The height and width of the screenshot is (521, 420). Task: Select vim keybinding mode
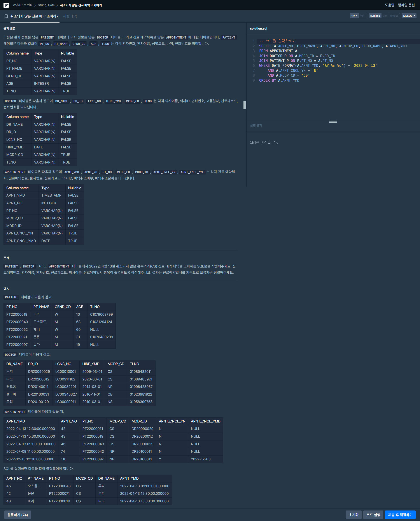tap(385, 16)
